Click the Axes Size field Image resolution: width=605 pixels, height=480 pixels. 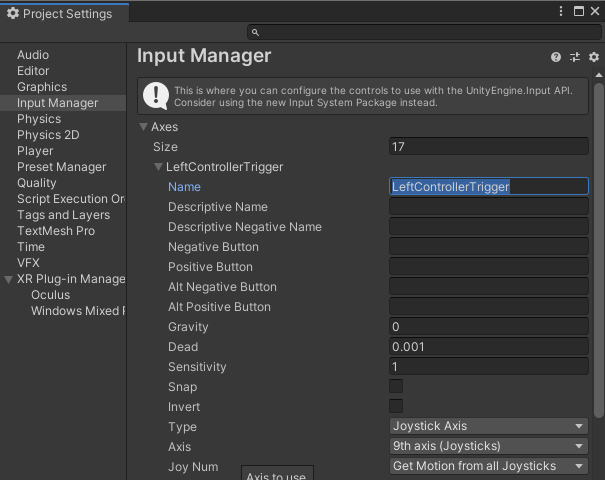[x=488, y=147]
